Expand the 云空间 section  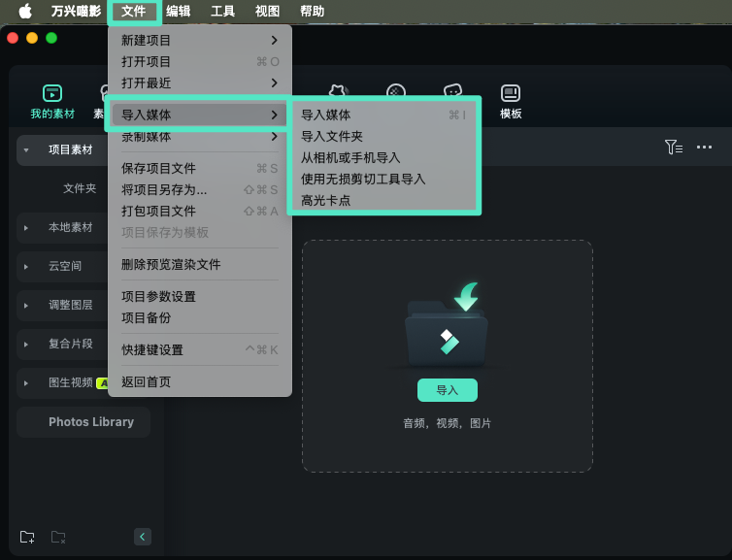(26, 267)
